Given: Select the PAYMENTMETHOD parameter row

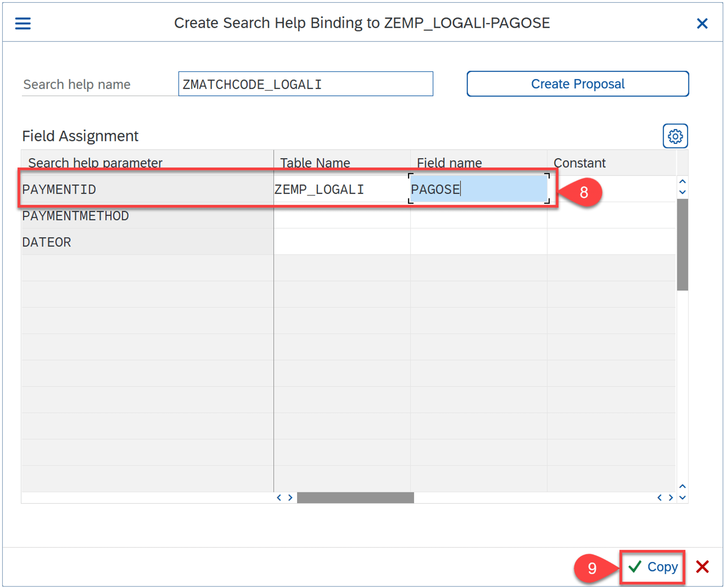Looking at the screenshot, I should click(x=76, y=216).
